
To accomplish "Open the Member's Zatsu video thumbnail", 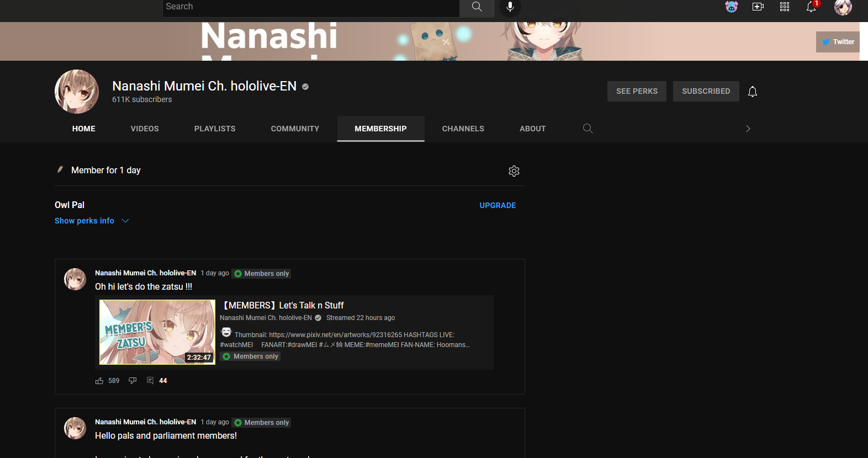I will point(157,332).
